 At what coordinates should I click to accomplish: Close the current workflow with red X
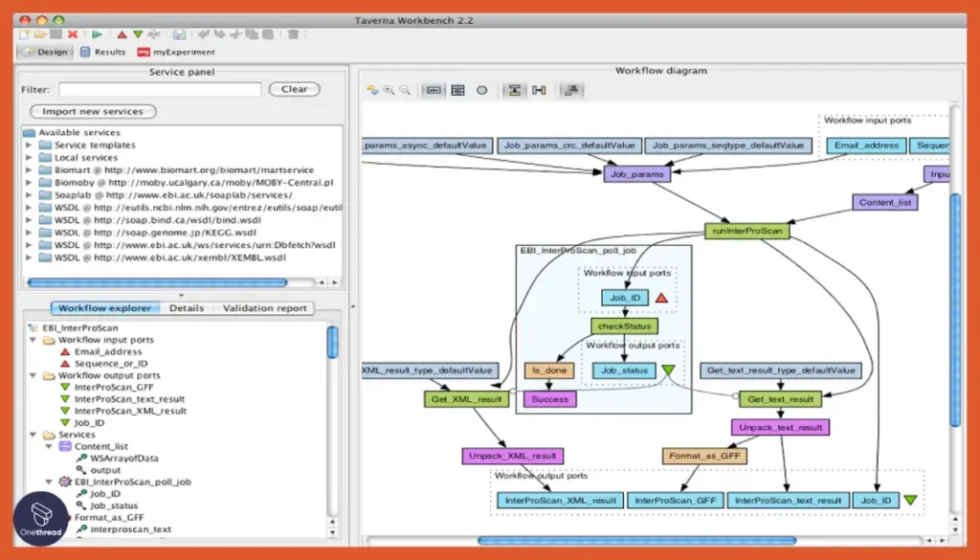tap(73, 34)
